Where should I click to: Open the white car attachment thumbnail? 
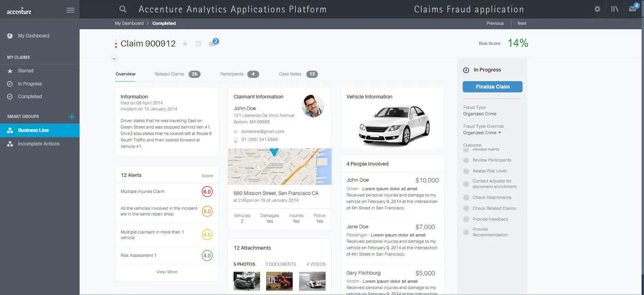click(x=312, y=281)
